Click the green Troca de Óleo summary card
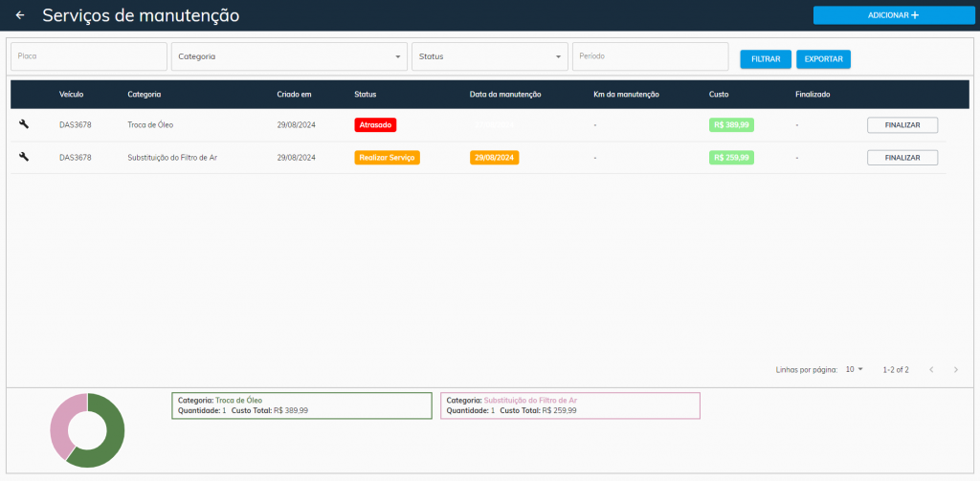 click(301, 405)
